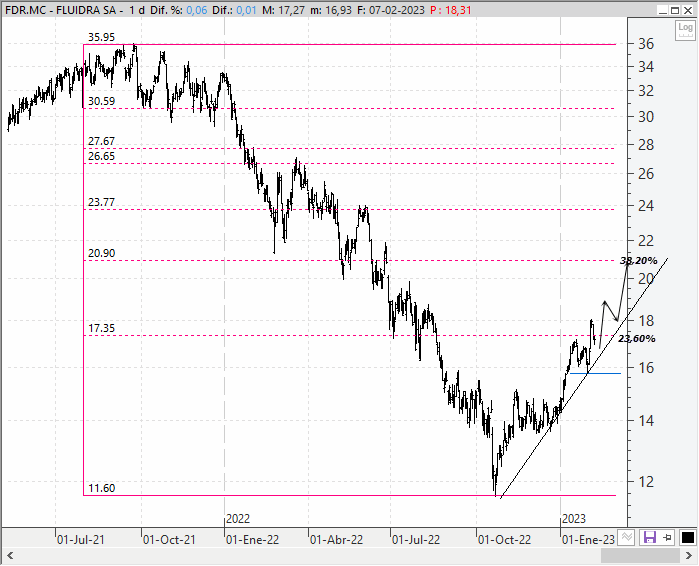Click the 14 price axis label
This screenshot has height=566, width=699.
(x=646, y=421)
